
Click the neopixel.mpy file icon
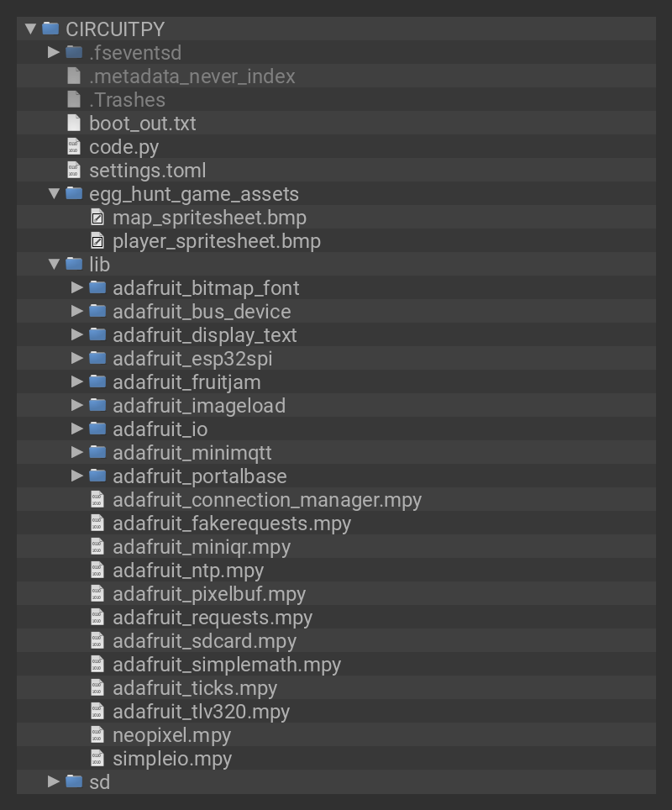[x=97, y=735]
